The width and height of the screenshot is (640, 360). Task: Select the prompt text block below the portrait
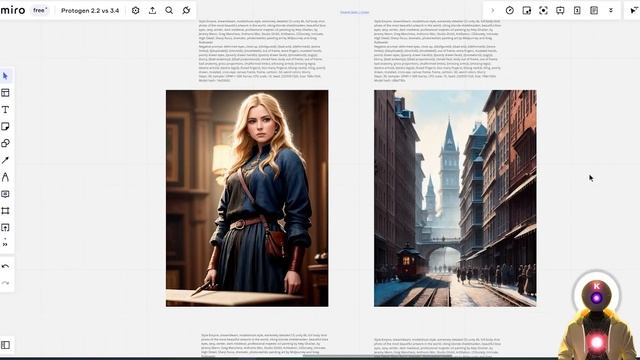click(x=264, y=345)
